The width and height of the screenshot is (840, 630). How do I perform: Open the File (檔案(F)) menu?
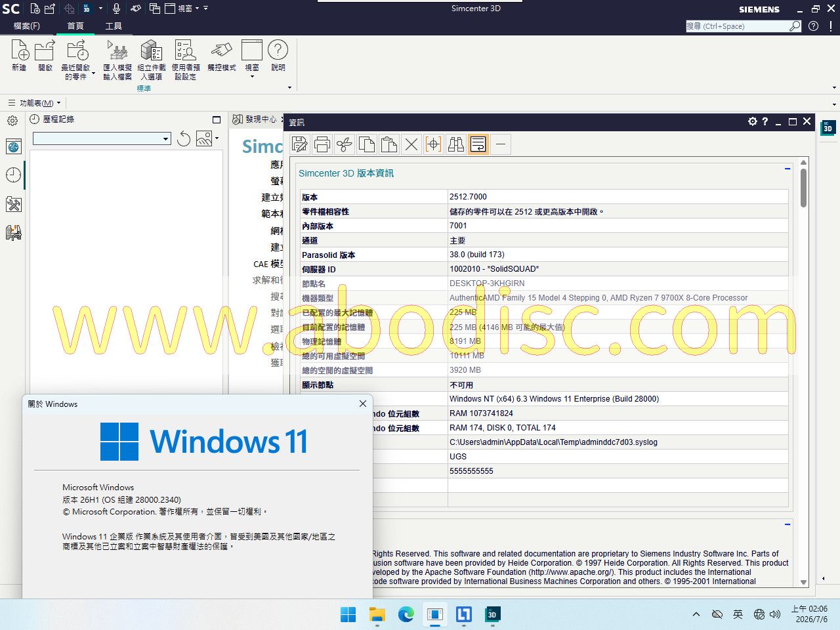point(27,26)
